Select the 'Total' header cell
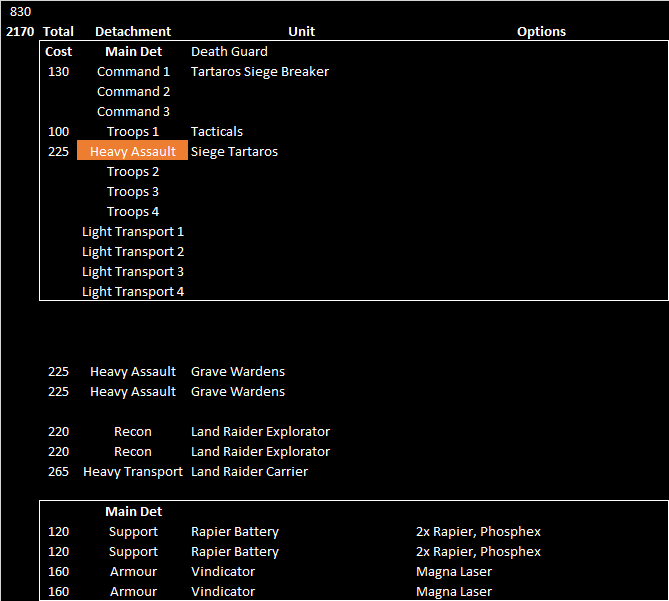Viewport: 669px width, 601px height. pyautogui.click(x=58, y=32)
